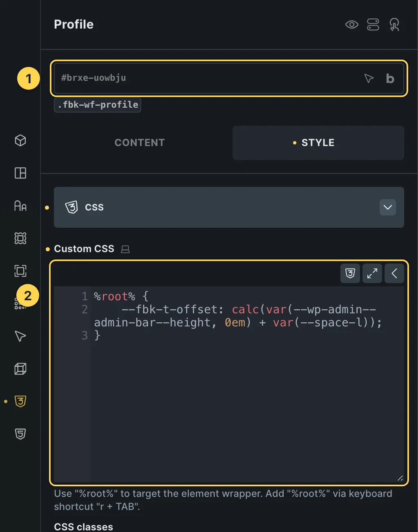Click the empty area of the Custom CSS editor
Image resolution: width=418 pixels, height=532 pixels.
(247, 412)
